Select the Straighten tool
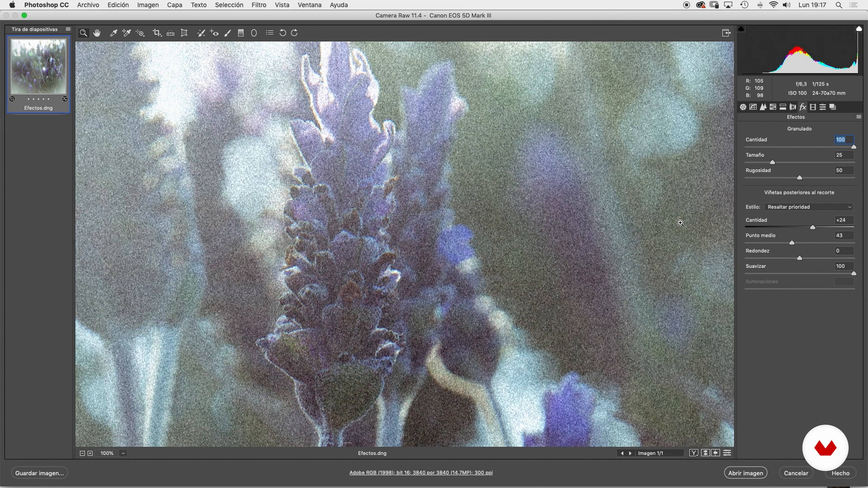 [170, 33]
